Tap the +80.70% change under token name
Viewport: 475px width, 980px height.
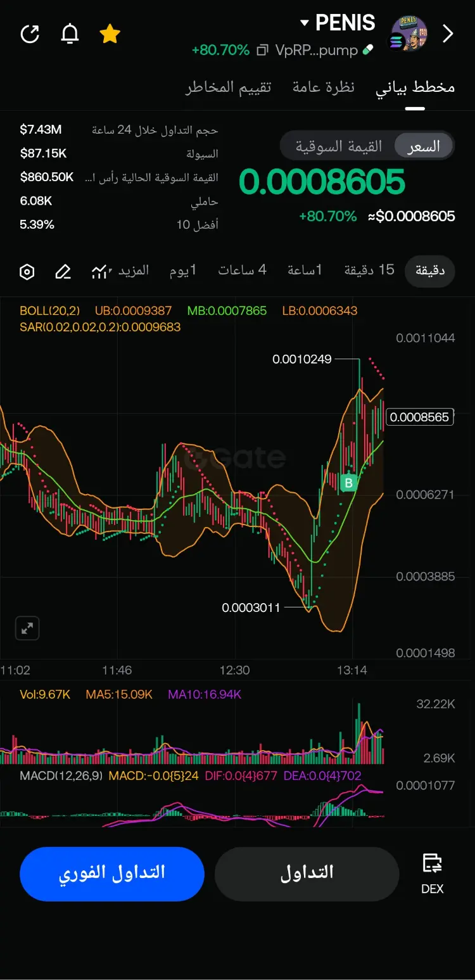coord(220,51)
